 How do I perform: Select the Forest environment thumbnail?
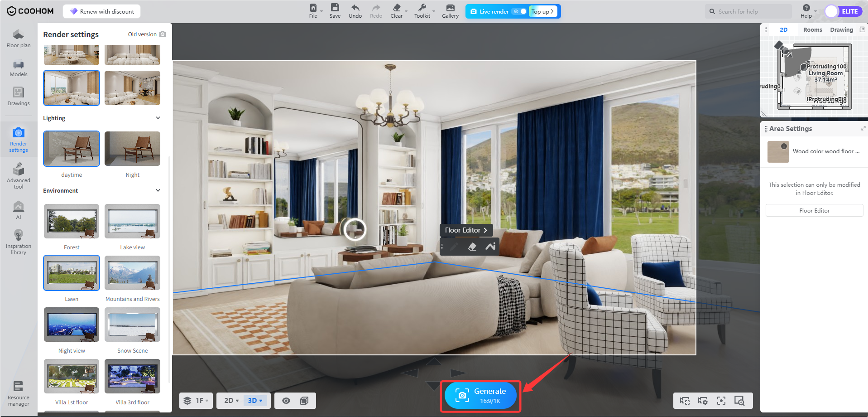[x=72, y=221]
